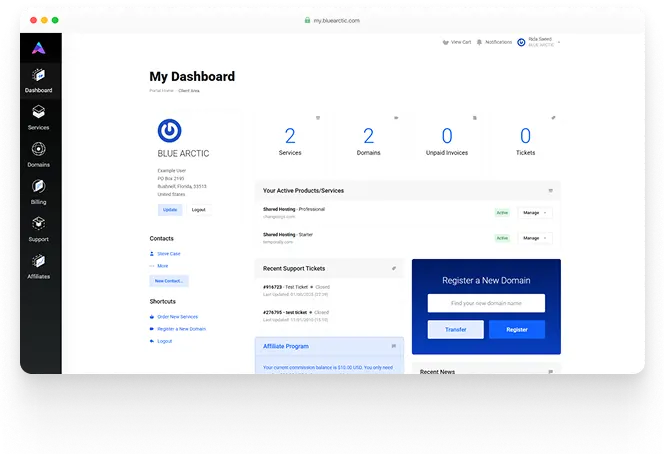Image resolution: width=664 pixels, height=454 pixels.
Task: Open the Affiliates sidebar icon
Action: click(x=39, y=266)
